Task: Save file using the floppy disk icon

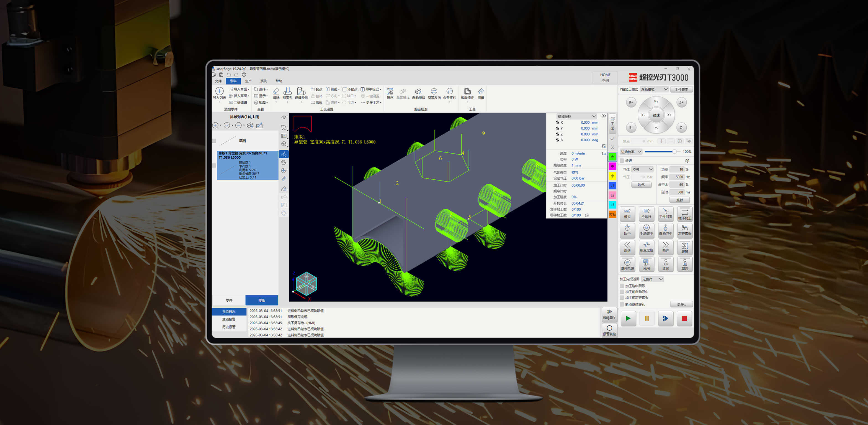Action: (221, 75)
